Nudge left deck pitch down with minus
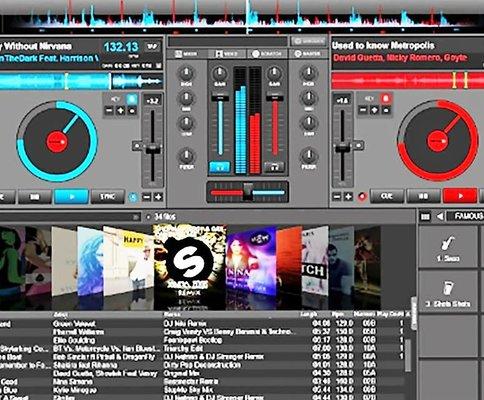This screenshot has height=400, width=484. [146, 197]
